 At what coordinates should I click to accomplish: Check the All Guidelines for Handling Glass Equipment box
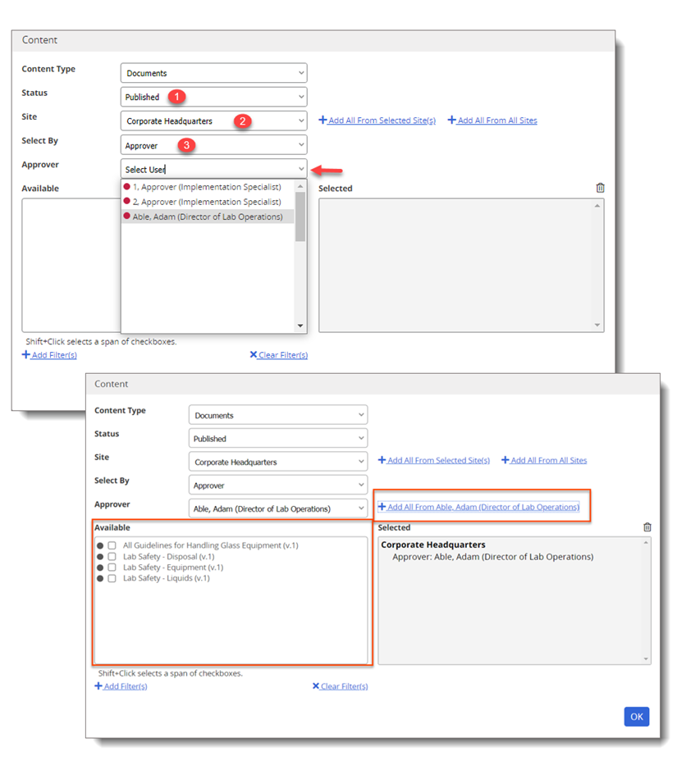click(x=112, y=546)
